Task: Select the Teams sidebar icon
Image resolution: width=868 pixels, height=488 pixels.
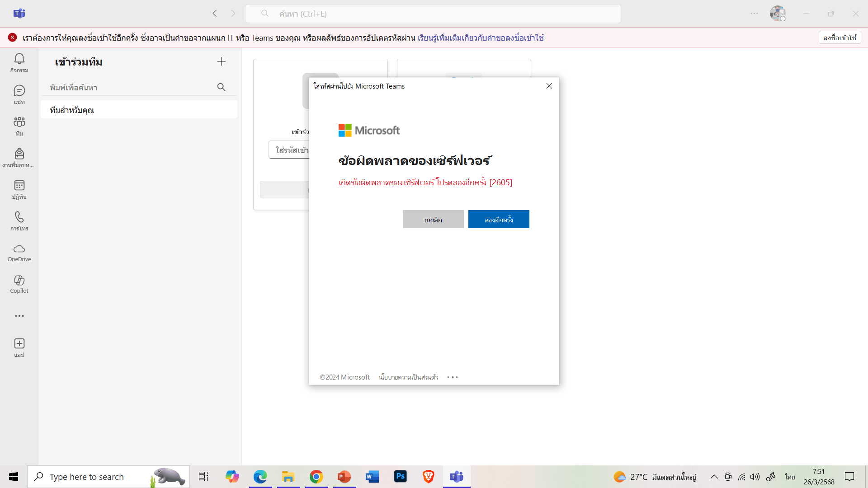Action: [19, 126]
